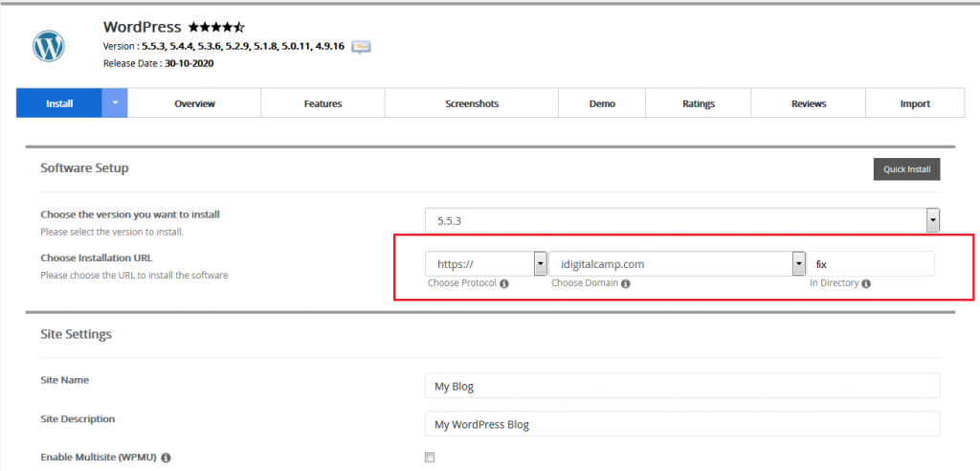980x471 pixels.
Task: Show info for Enable Multisite (WPMU)
Action: click(x=166, y=458)
